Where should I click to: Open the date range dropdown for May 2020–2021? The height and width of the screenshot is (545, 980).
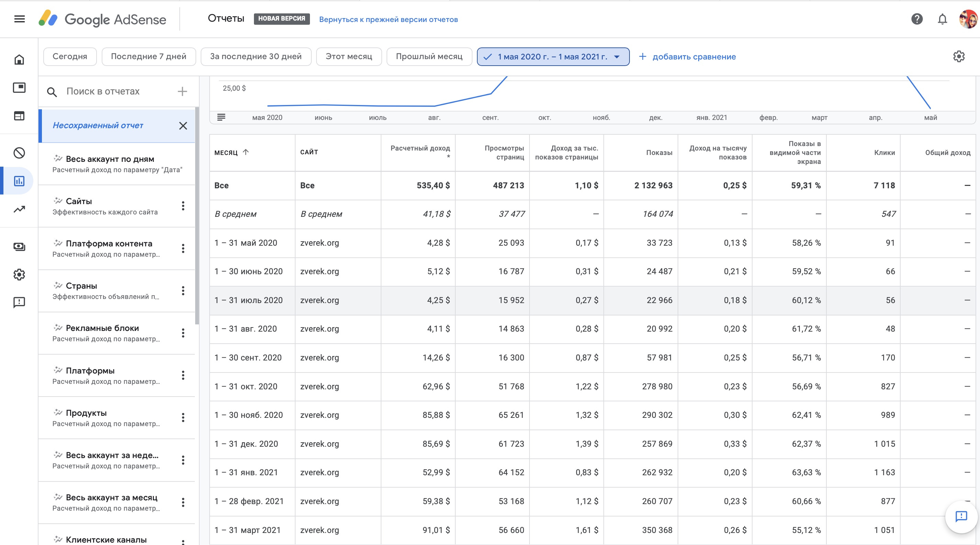pyautogui.click(x=553, y=57)
